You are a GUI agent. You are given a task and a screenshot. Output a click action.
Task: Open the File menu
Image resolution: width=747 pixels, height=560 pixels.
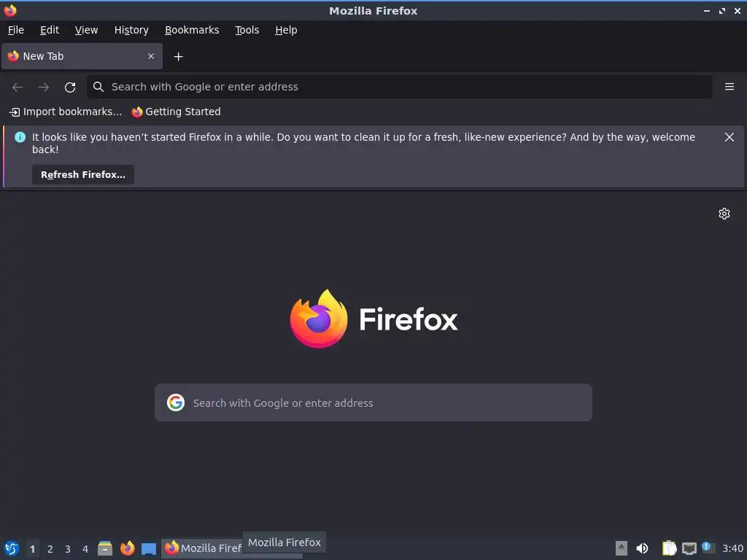point(16,30)
